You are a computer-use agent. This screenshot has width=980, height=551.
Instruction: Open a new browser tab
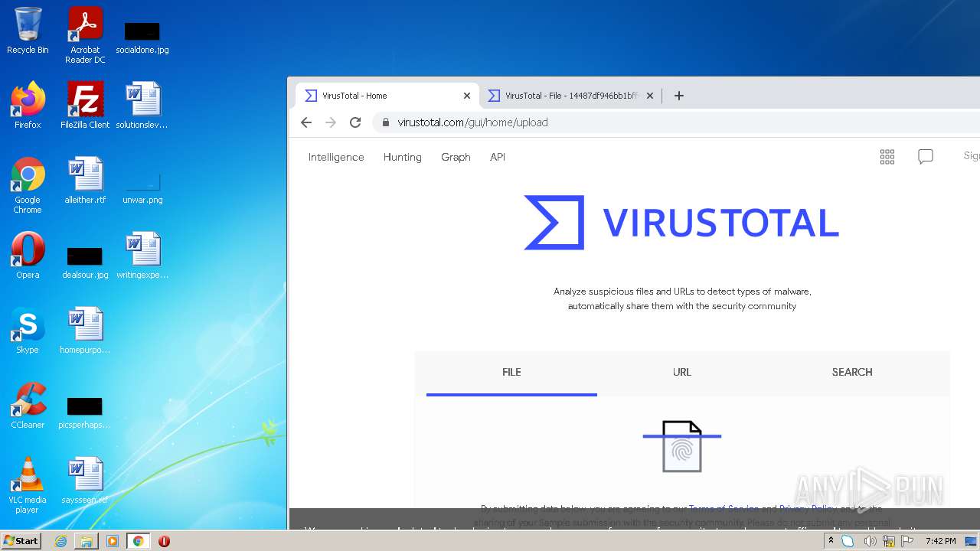[x=678, y=96]
